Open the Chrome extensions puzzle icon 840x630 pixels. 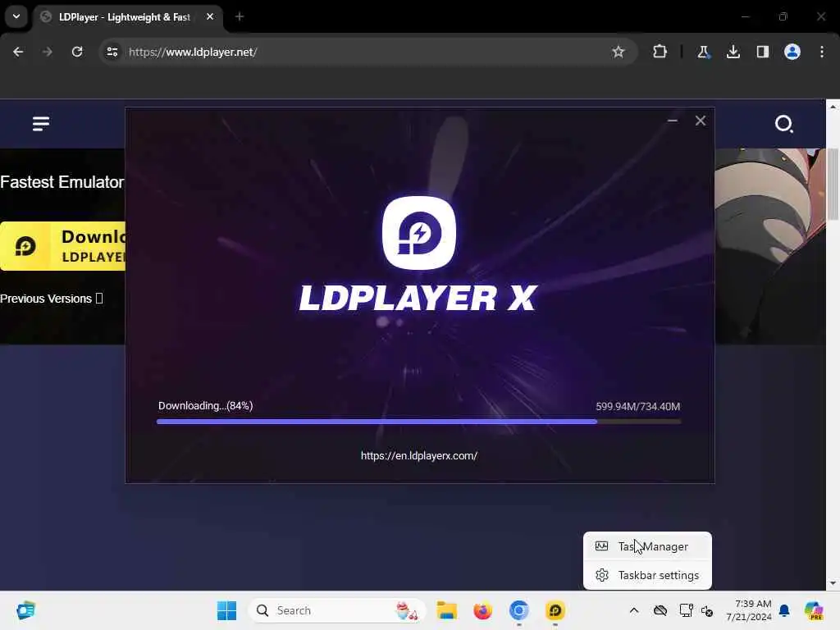660,52
